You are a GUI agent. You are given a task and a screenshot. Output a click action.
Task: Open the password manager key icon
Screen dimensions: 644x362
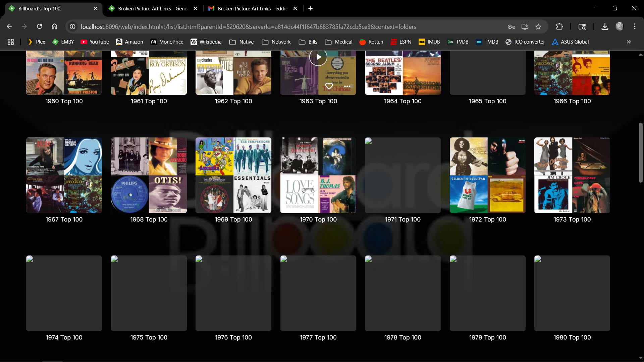511,27
